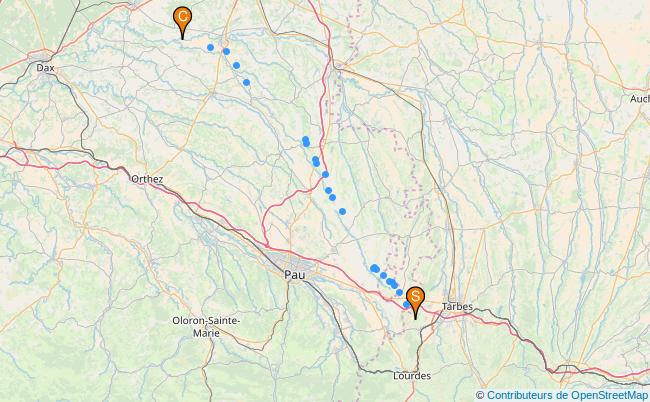This screenshot has height=402, width=650.
Task: Click the Lourdes town label
Action: (412, 376)
